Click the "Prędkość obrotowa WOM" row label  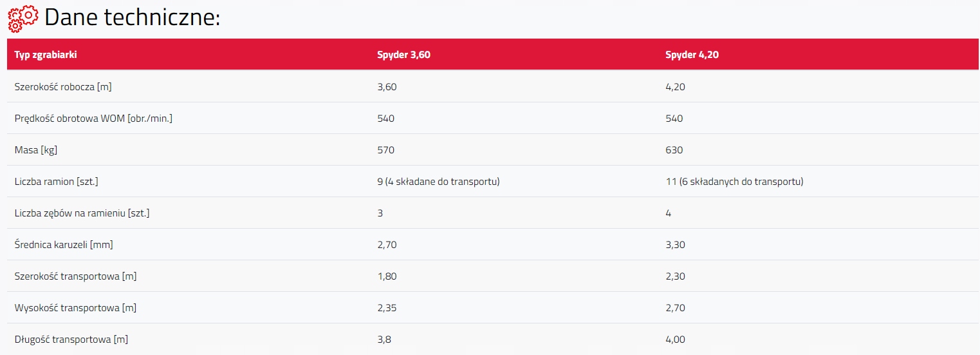point(93,119)
